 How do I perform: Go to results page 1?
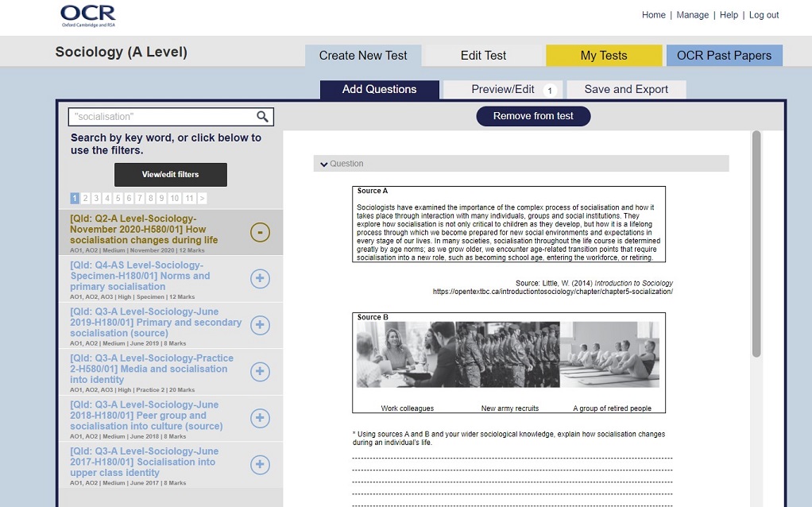pyautogui.click(x=75, y=198)
